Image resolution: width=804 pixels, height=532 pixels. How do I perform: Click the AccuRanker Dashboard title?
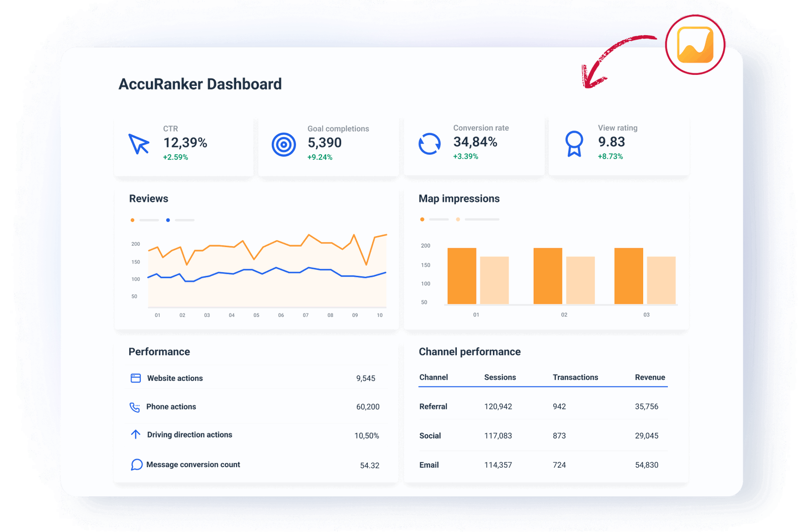(200, 84)
